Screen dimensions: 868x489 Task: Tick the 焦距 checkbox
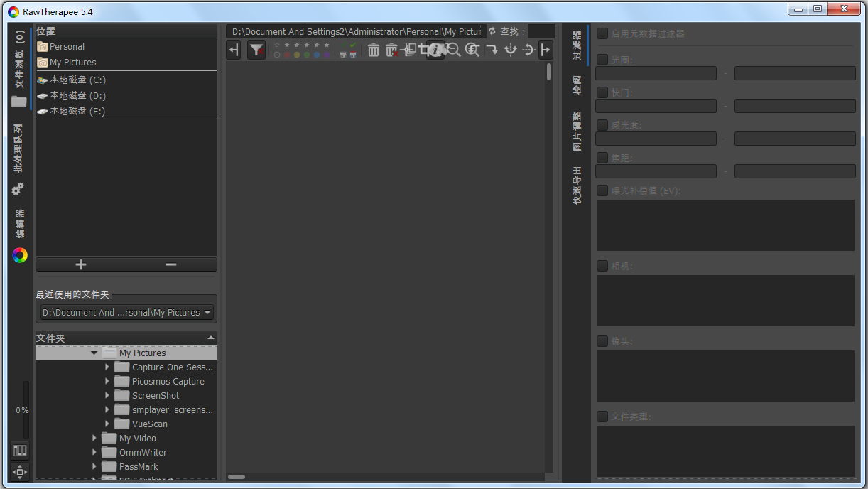[x=602, y=158]
